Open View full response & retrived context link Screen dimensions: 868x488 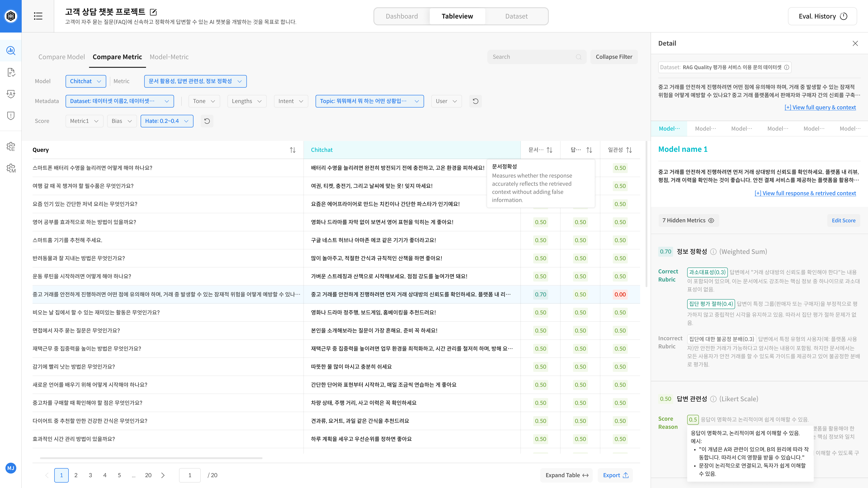pyautogui.click(x=805, y=193)
